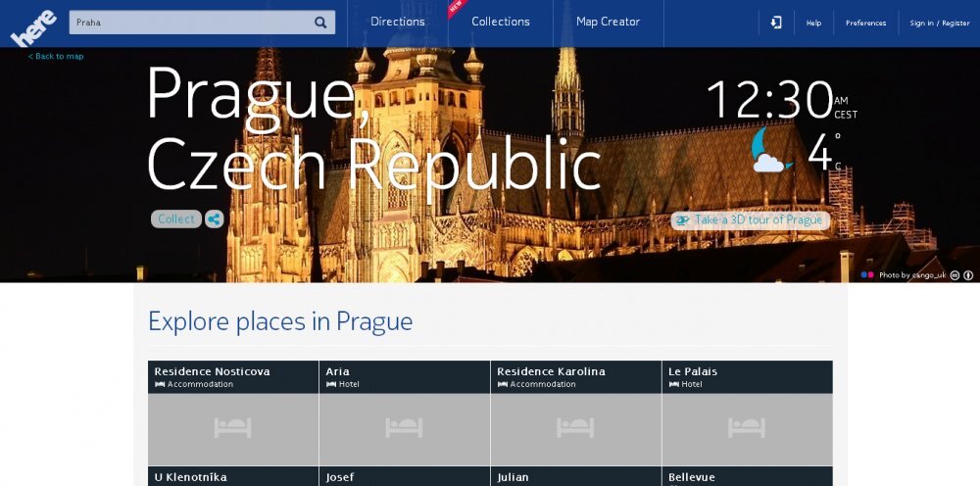Click the HERE logo
The height and width of the screenshot is (486, 980).
click(32, 27)
